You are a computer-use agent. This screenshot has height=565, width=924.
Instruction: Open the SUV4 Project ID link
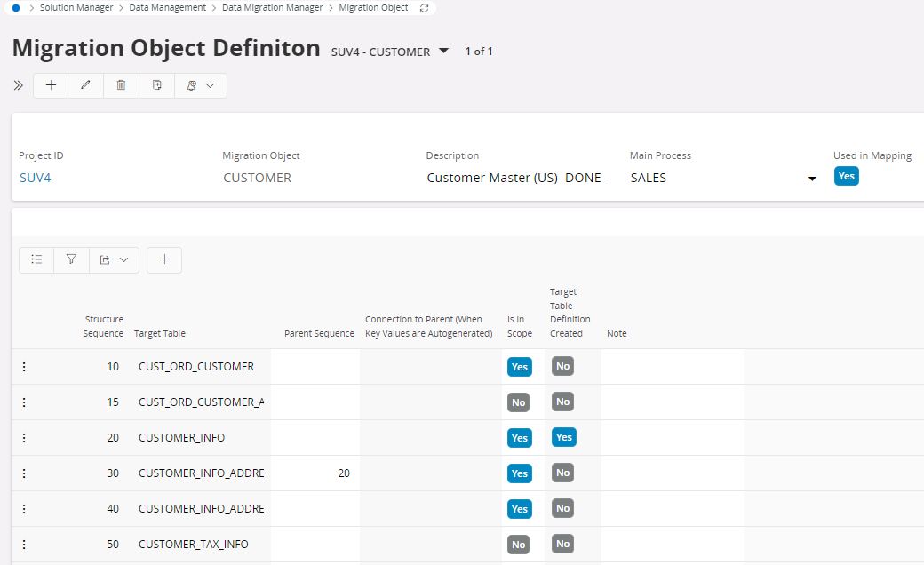36,178
